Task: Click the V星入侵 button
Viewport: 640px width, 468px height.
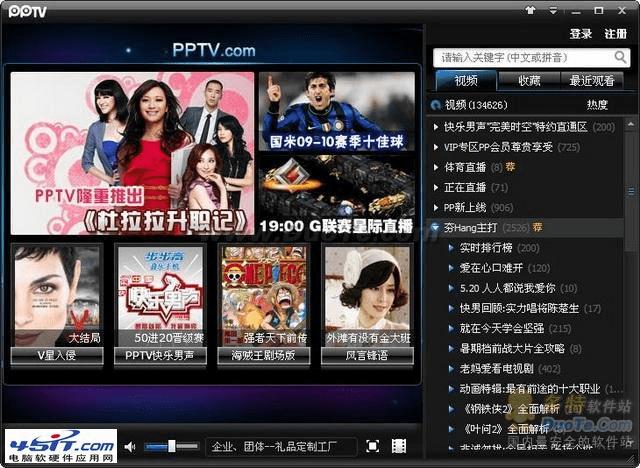Action: pyautogui.click(x=57, y=355)
